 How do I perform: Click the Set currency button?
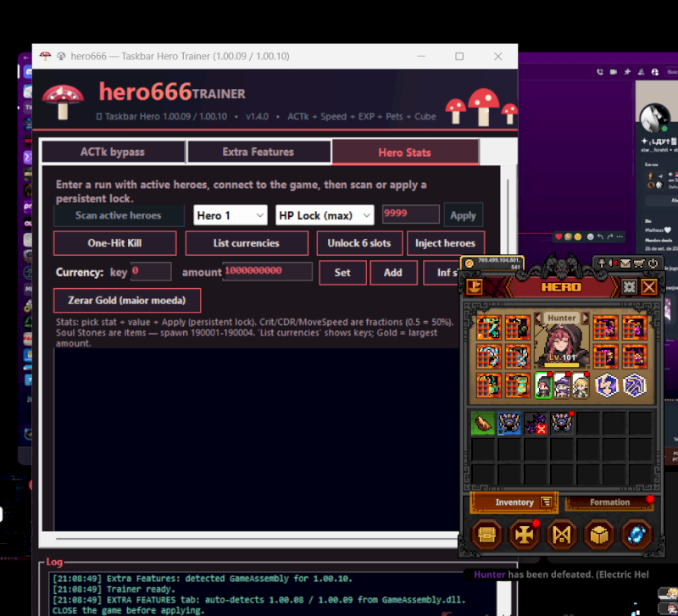342,272
